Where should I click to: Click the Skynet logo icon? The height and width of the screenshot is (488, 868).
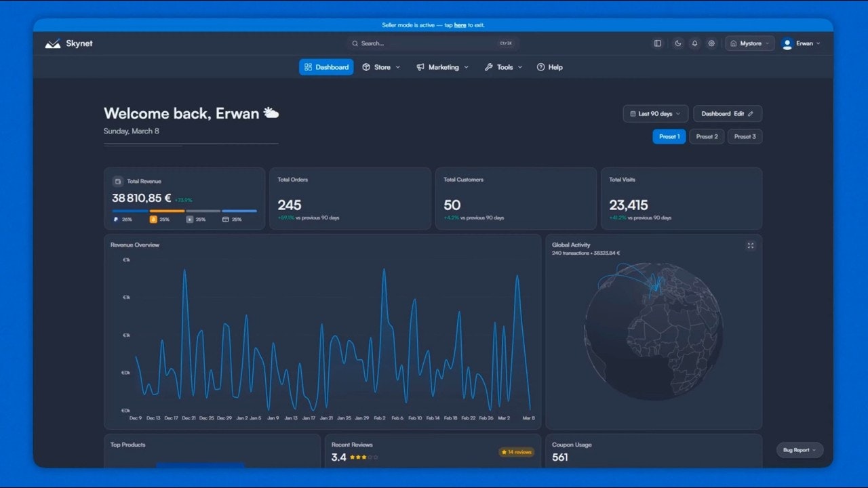pyautogui.click(x=53, y=43)
